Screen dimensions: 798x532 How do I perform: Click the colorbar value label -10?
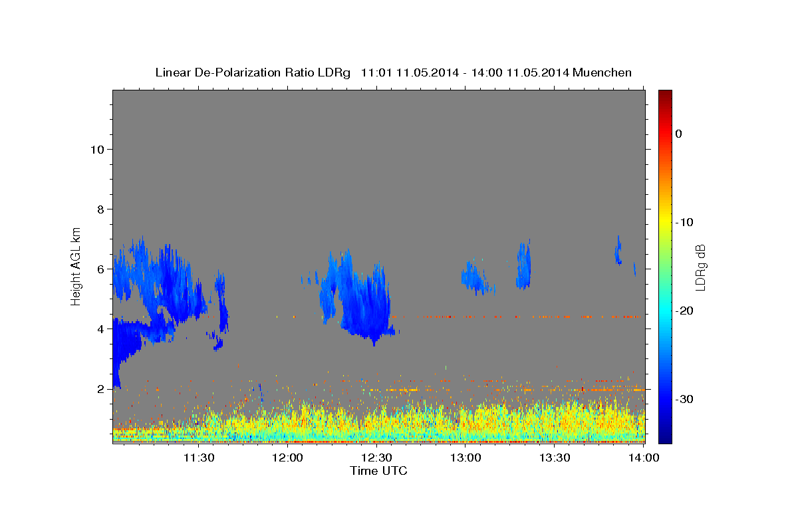[686, 222]
